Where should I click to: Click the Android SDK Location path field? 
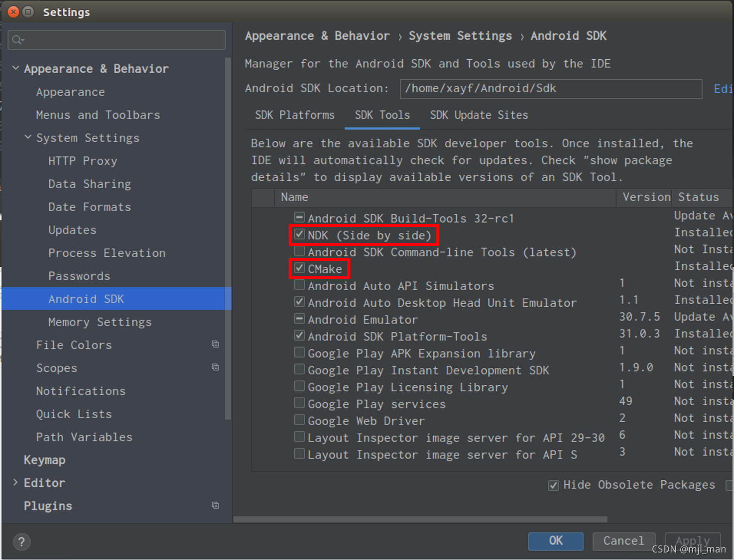coord(551,89)
